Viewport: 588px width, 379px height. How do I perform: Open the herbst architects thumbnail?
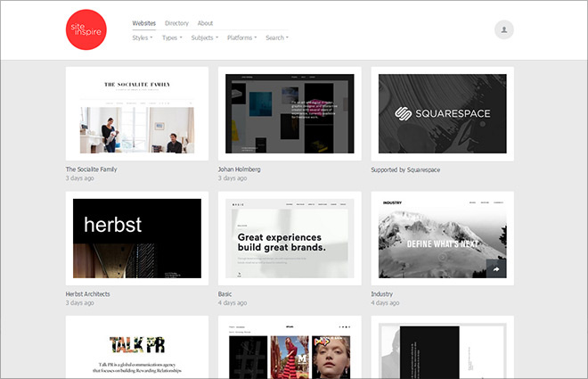[137, 238]
